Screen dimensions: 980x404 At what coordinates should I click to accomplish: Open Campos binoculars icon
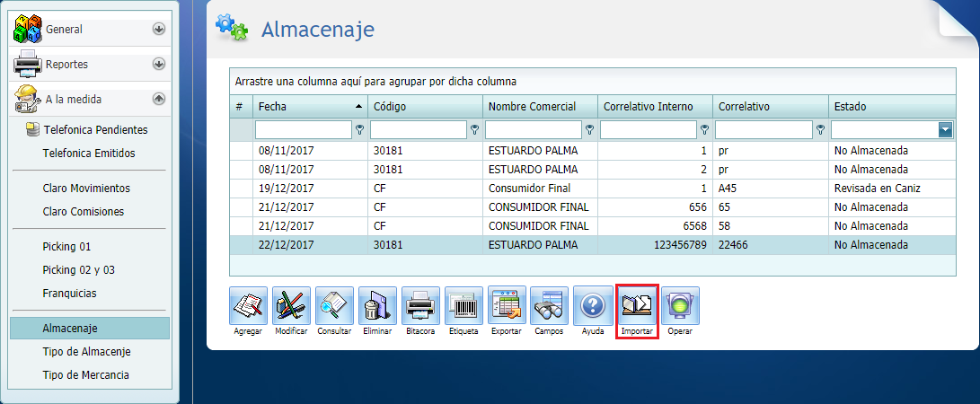click(x=550, y=306)
